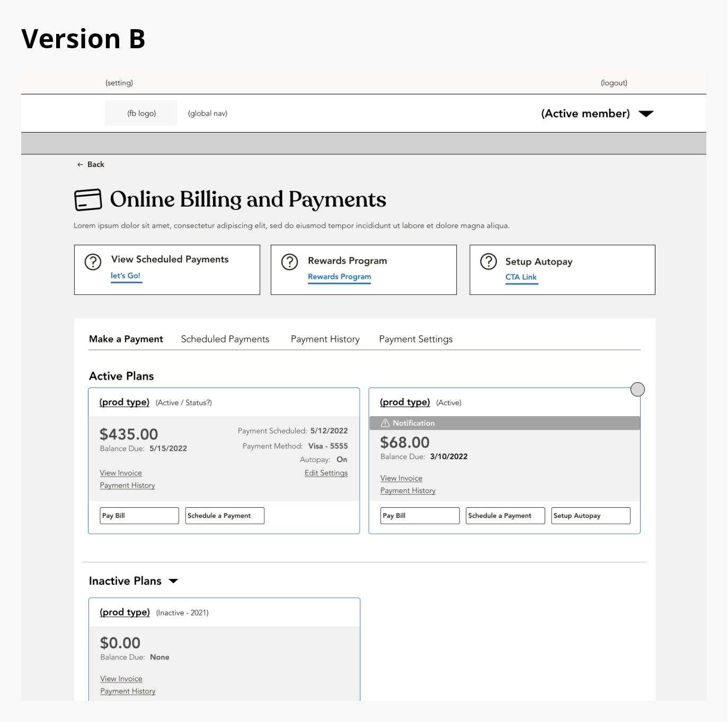Click the warning icon in Notification bar
Image resolution: width=728 pixels, height=722 pixels.
click(385, 423)
